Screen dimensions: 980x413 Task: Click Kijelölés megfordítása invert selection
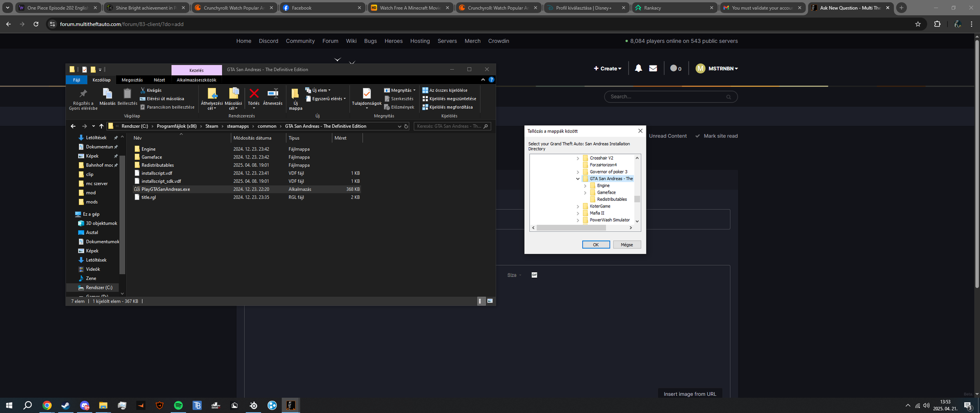point(447,107)
